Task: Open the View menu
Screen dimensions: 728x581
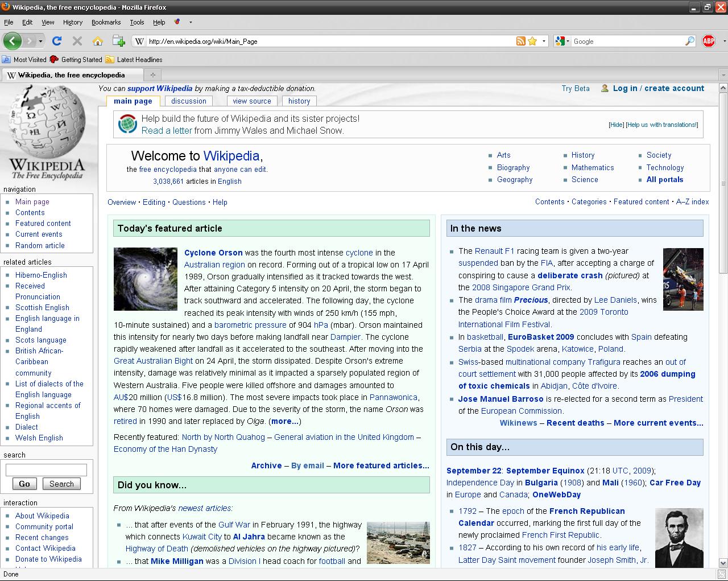Action: 48,22
